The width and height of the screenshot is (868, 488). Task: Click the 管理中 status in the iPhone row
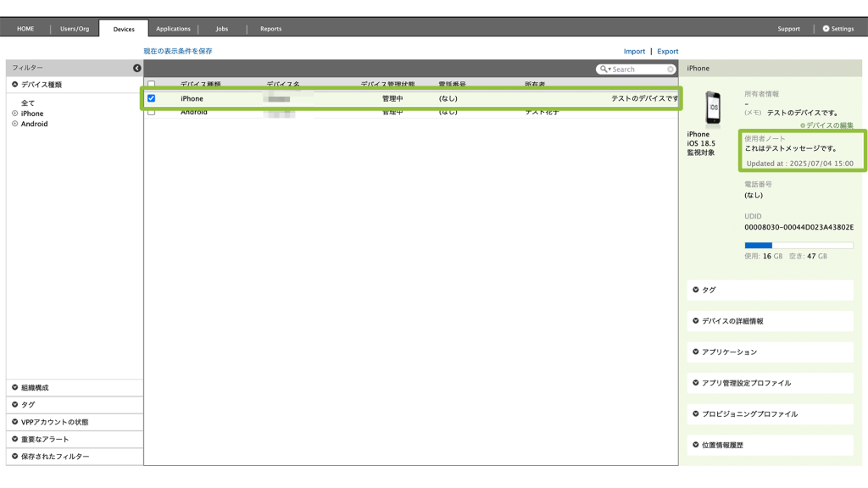(392, 98)
